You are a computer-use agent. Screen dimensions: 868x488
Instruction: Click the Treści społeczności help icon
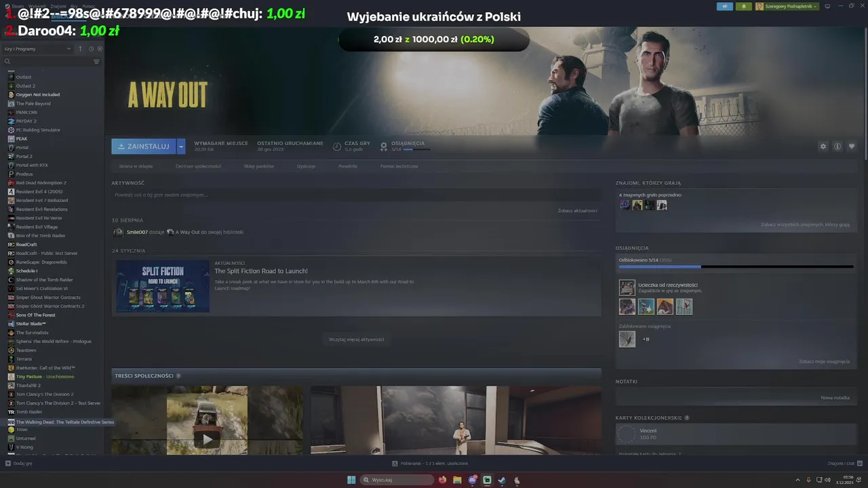coord(178,375)
